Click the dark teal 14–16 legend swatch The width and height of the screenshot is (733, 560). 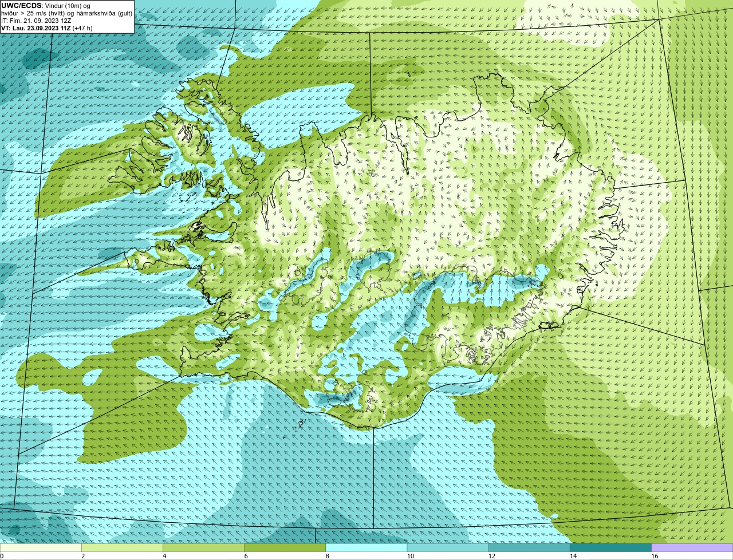coord(610,547)
